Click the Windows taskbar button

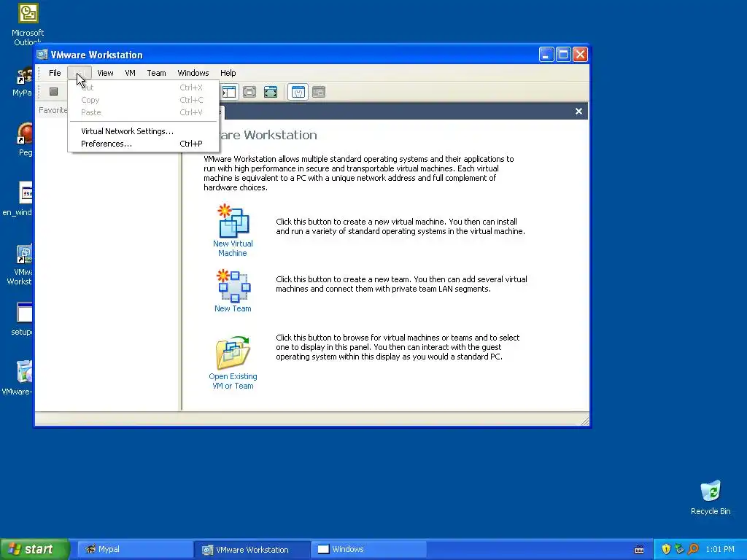[369, 549]
